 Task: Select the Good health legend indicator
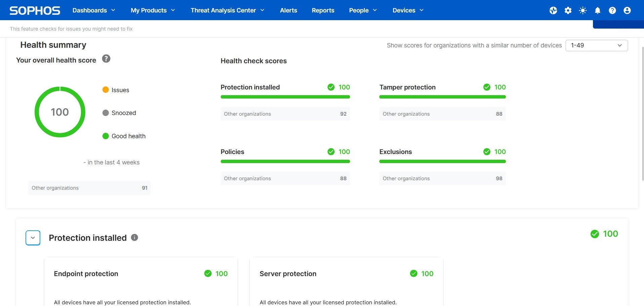pos(105,136)
